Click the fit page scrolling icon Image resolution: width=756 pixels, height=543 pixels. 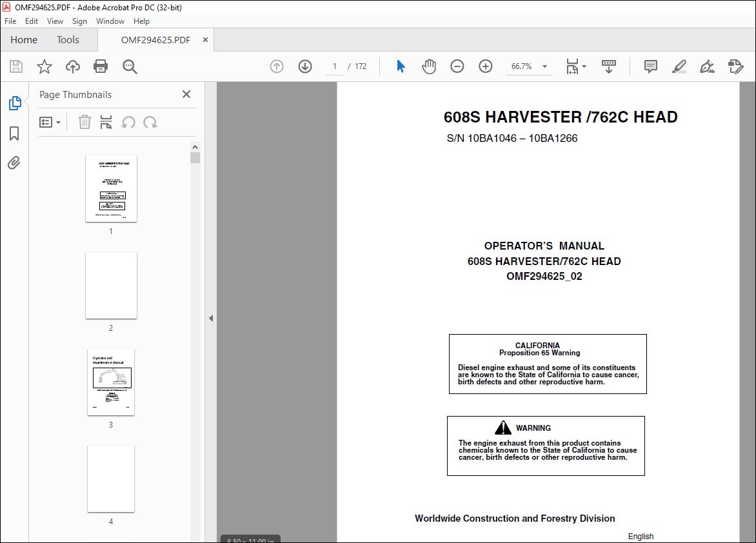click(x=572, y=66)
